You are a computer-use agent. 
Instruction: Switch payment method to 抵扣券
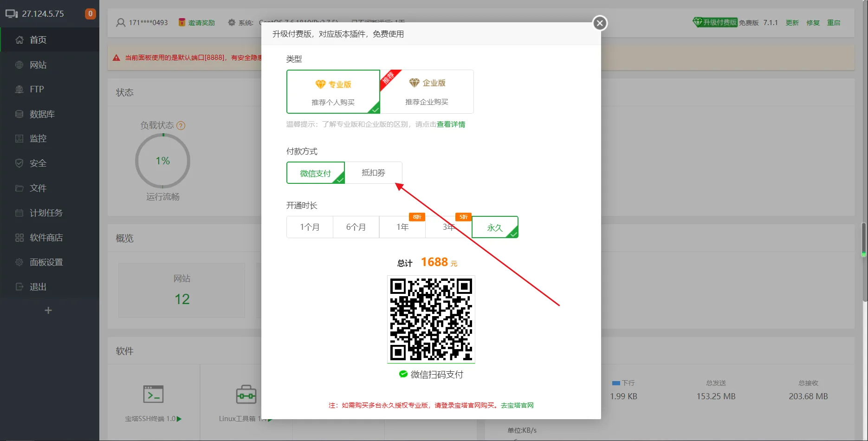coord(374,173)
